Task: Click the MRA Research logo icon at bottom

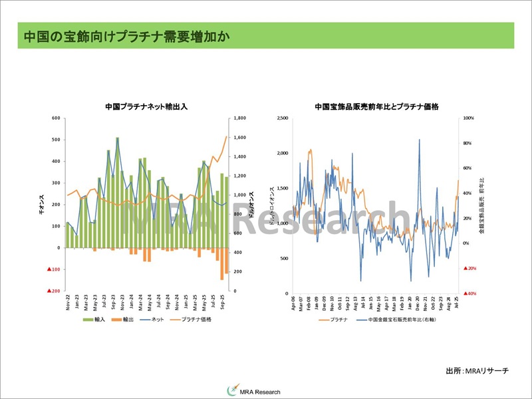Action: [x=231, y=390]
